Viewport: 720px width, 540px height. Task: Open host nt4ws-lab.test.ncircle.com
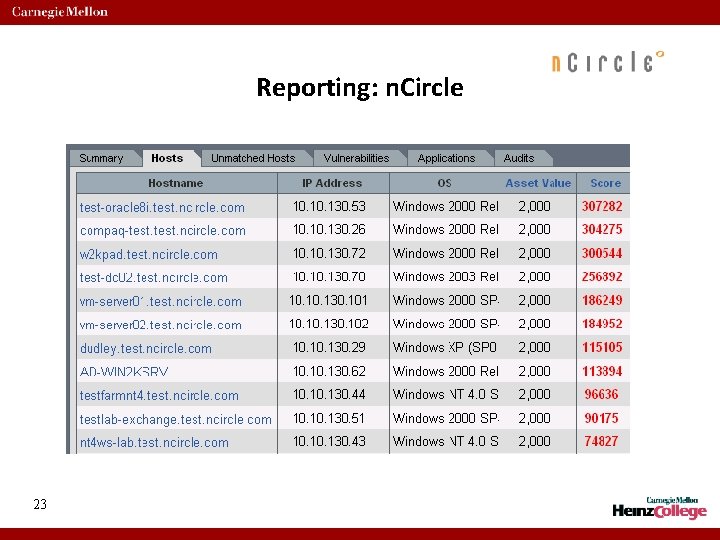click(154, 443)
